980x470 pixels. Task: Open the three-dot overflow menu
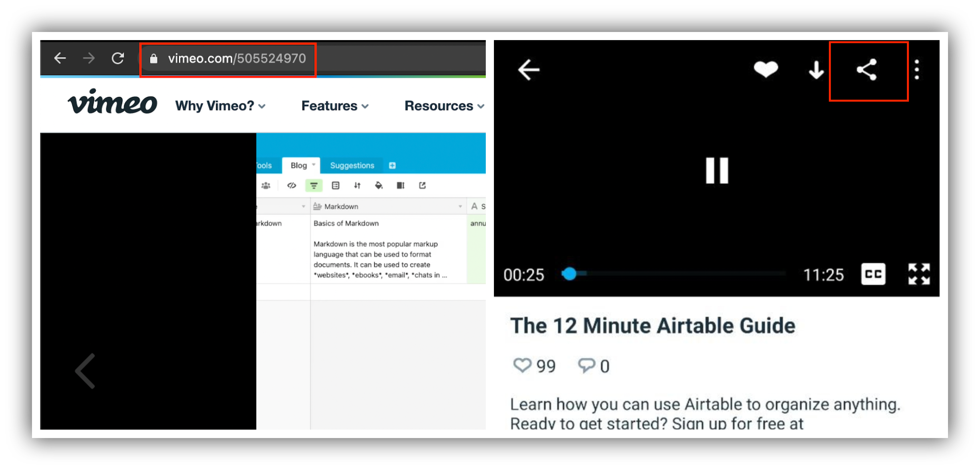tap(917, 70)
